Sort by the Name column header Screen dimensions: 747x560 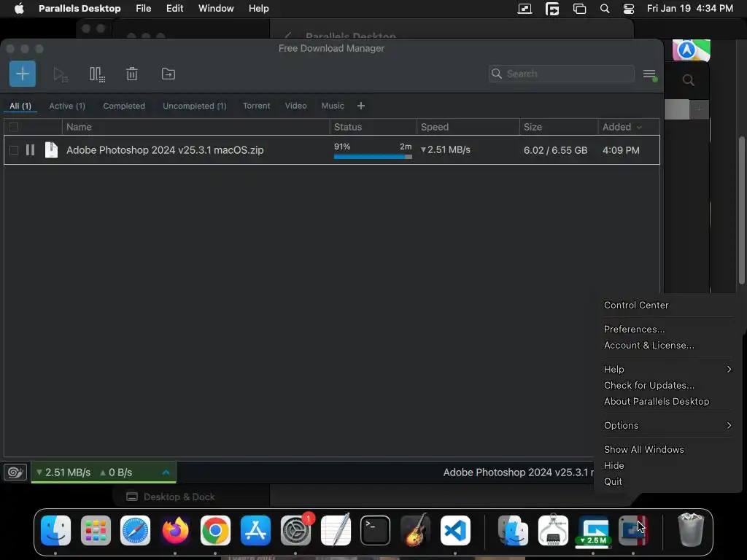[196, 127]
